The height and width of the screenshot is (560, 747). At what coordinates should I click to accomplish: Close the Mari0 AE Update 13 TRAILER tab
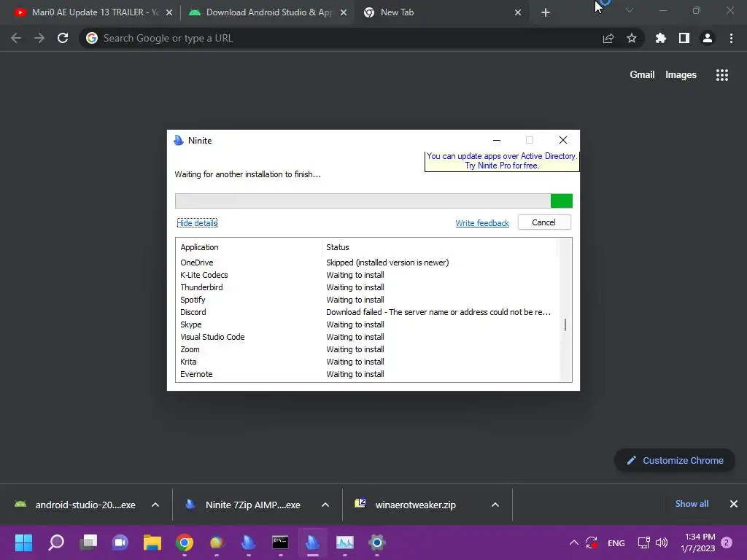[x=169, y=13]
